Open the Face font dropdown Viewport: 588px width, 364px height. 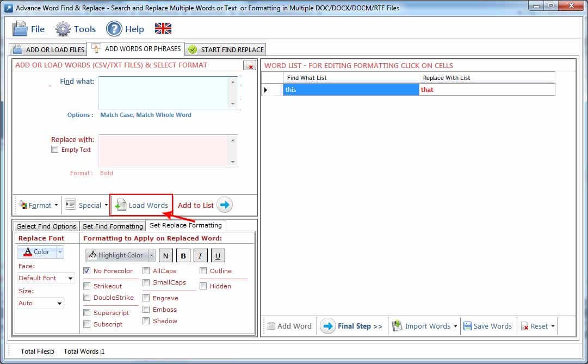pyautogui.click(x=46, y=278)
